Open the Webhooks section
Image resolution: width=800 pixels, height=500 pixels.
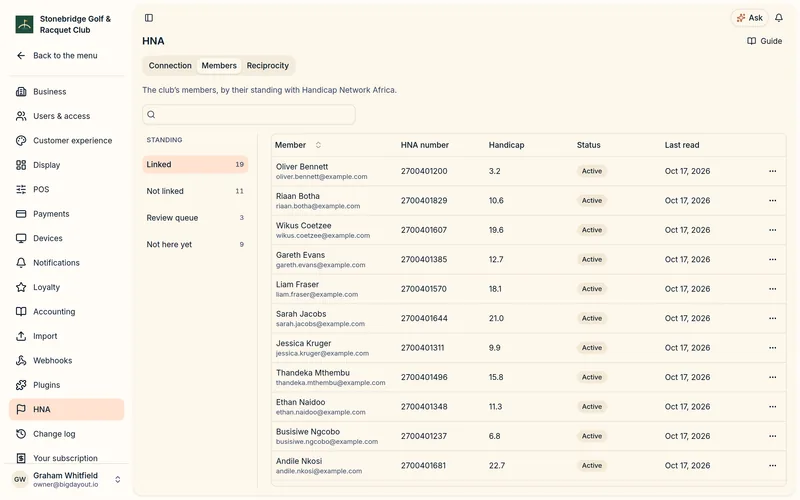[x=66, y=361]
